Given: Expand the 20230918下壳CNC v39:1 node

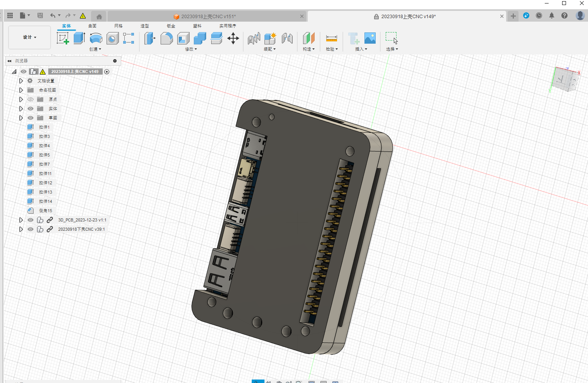Looking at the screenshot, I should (x=21, y=229).
